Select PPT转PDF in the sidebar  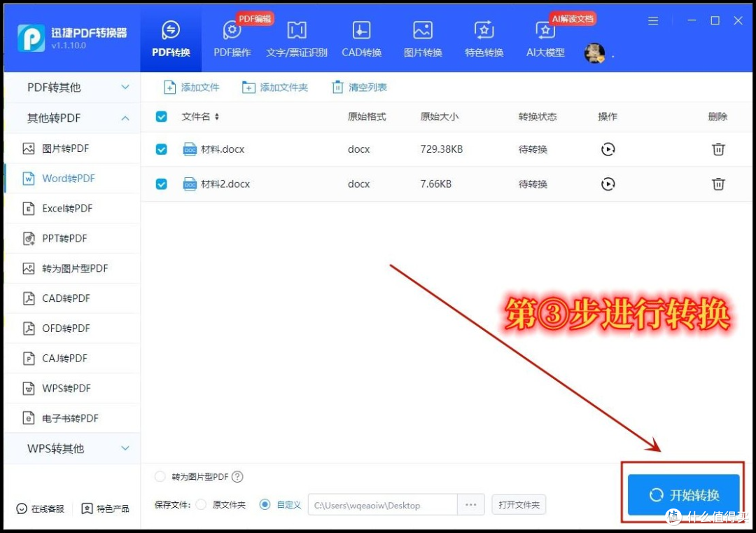point(72,238)
